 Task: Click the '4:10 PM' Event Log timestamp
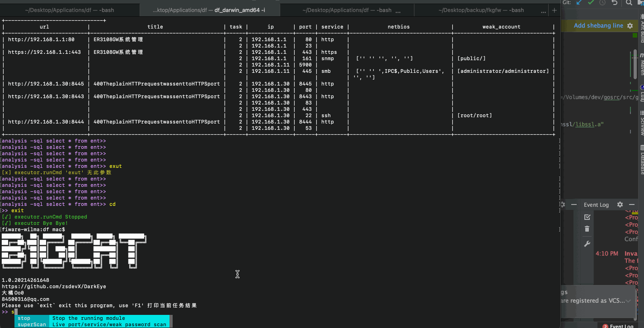click(x=607, y=254)
